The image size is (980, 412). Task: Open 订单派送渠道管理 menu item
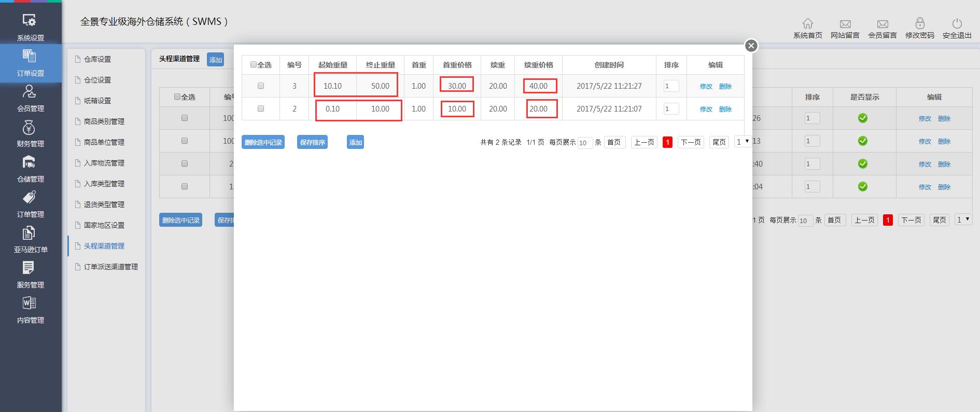tap(110, 267)
